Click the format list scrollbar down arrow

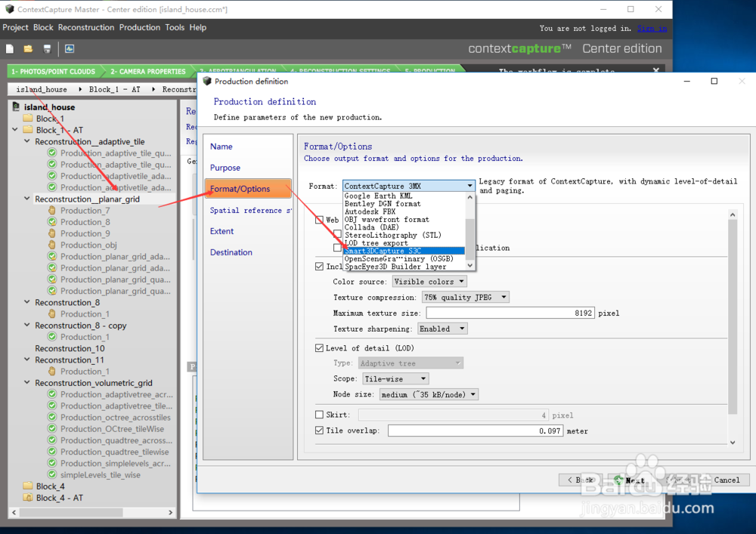(470, 266)
